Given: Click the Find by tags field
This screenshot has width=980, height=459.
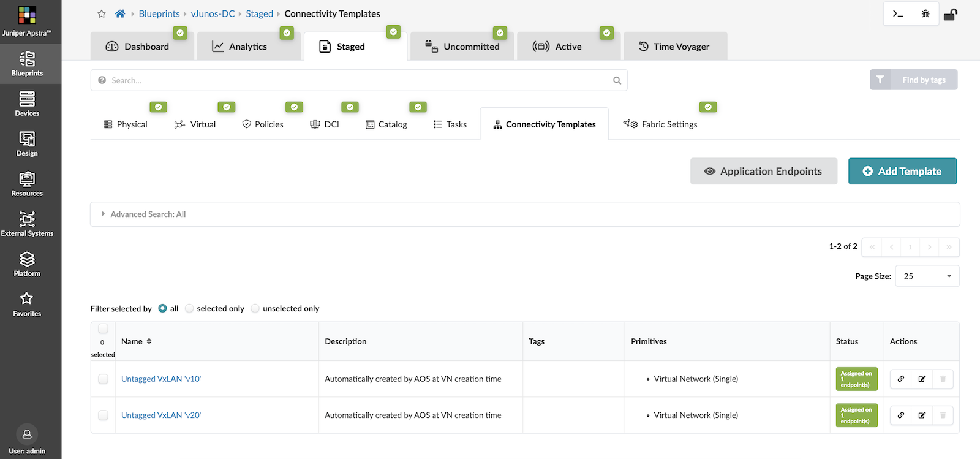Looking at the screenshot, I should click(924, 80).
